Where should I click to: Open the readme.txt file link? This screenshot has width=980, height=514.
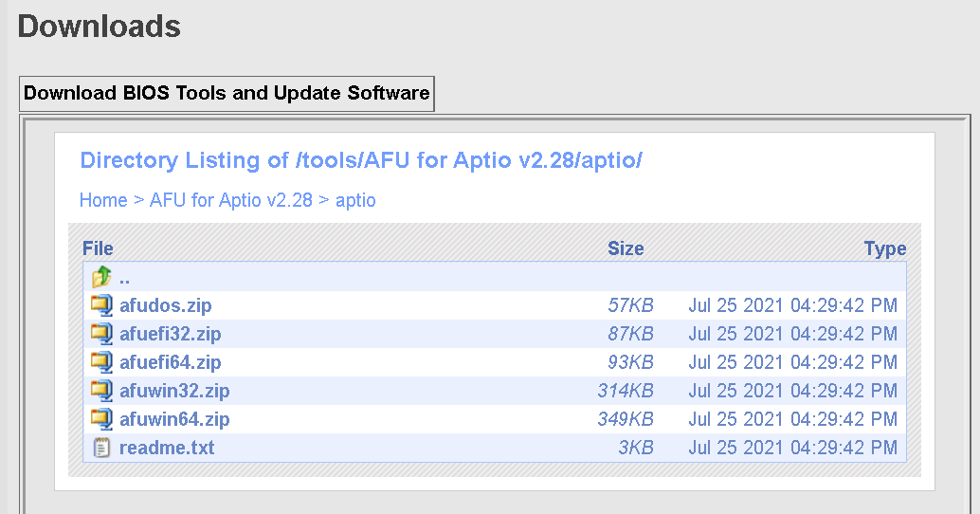tap(167, 448)
